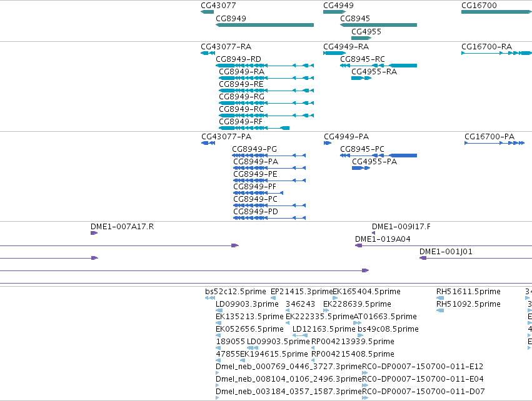Screen dimensions: 532x401
Task: Click EST bs49c08.5prime
Action: 360,335
